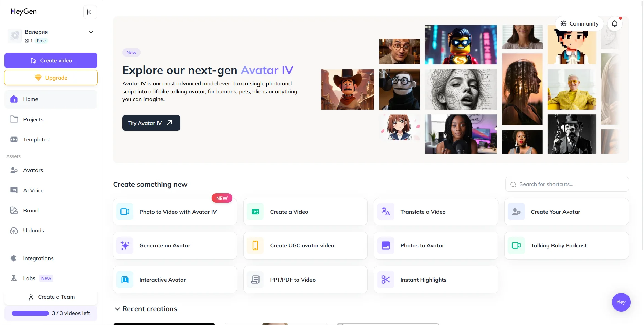Click the elderly man with glasses thumbnail
The image size is (644, 325).
click(400, 51)
